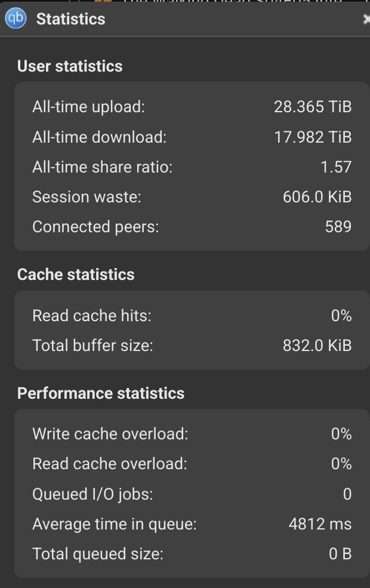
Task: Click the Average time in queue value 4812 ms
Action: click(x=320, y=524)
